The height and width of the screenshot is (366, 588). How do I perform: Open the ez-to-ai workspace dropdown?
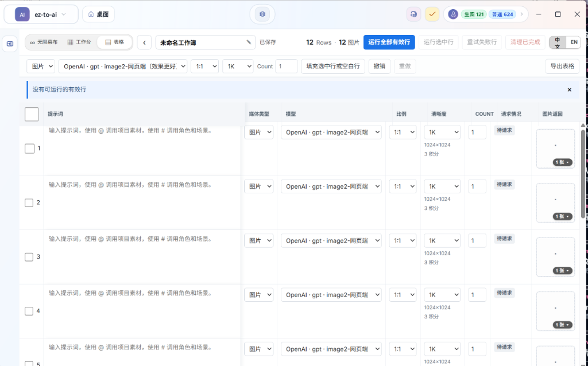click(41, 14)
